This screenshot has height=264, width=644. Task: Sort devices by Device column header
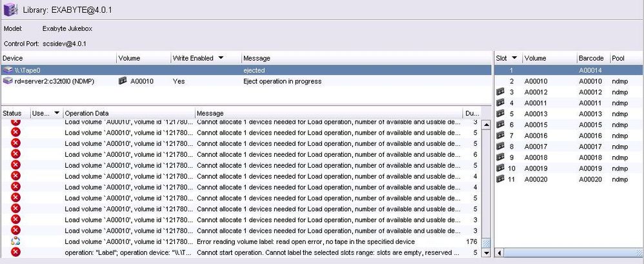[x=59, y=58]
